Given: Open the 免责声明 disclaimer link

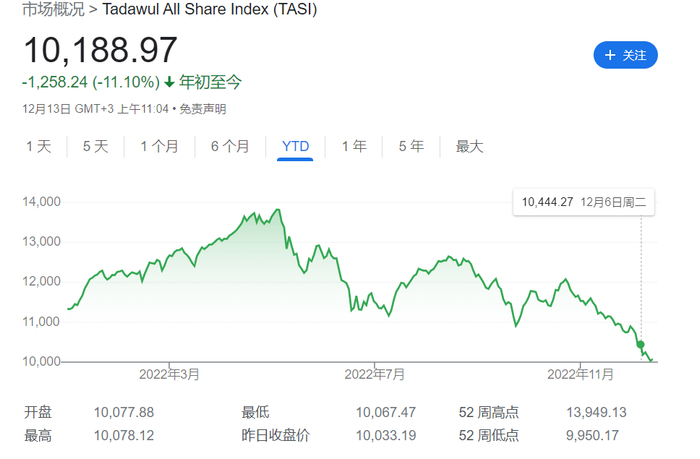Looking at the screenshot, I should [x=203, y=109].
